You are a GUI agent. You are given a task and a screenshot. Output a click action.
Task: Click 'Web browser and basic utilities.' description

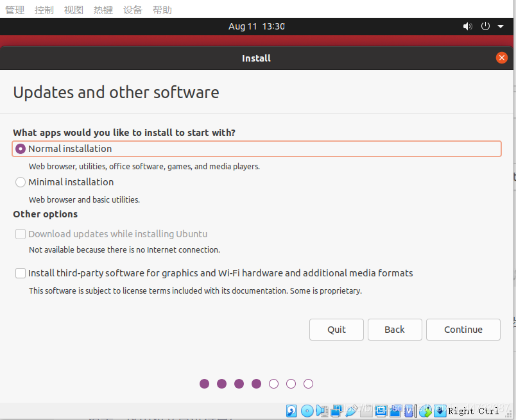pos(84,199)
